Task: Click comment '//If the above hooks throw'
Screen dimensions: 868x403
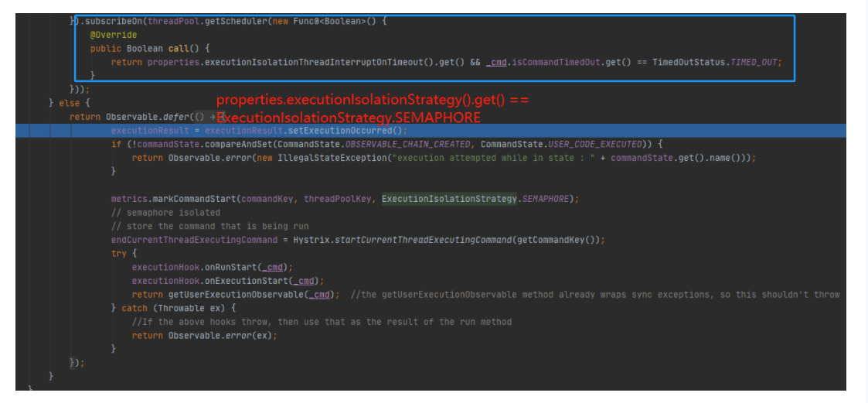Action: click(322, 322)
